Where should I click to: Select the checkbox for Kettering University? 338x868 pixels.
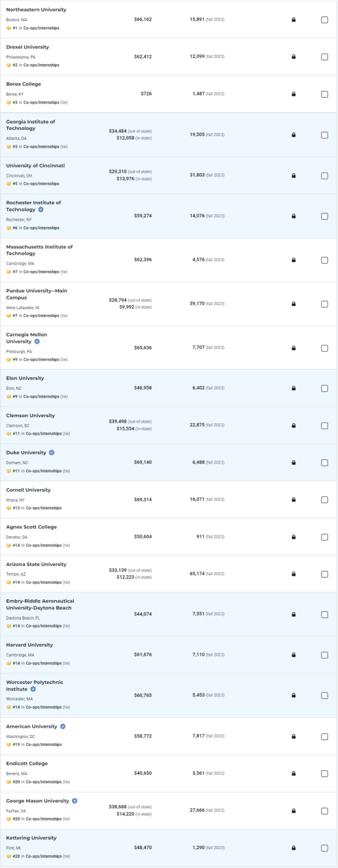325,848
